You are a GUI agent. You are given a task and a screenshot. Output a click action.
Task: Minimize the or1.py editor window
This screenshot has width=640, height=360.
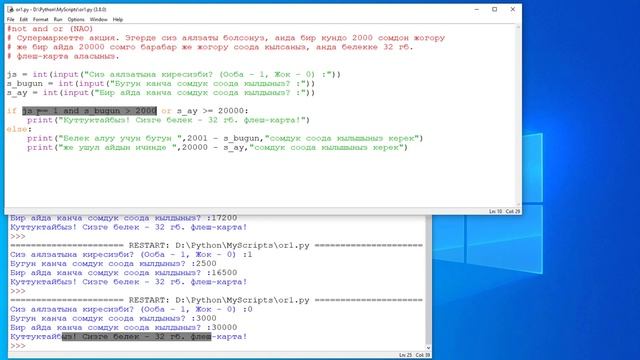[476, 9]
